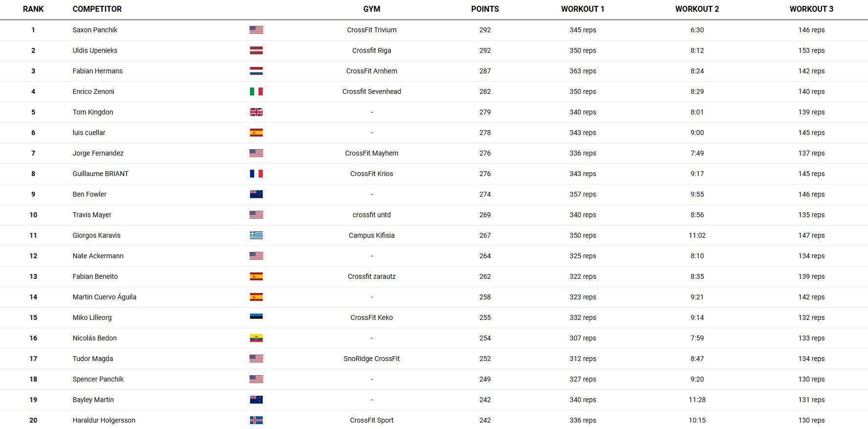Click the RANK column header
This screenshot has width=868, height=429.
pos(33,9)
